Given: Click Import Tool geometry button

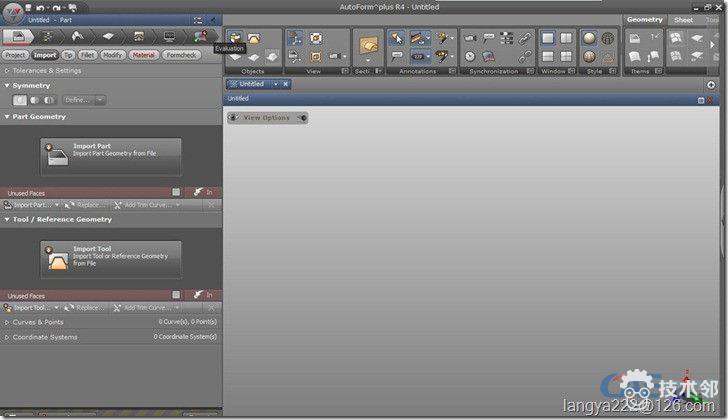Looking at the screenshot, I should click(111, 258).
